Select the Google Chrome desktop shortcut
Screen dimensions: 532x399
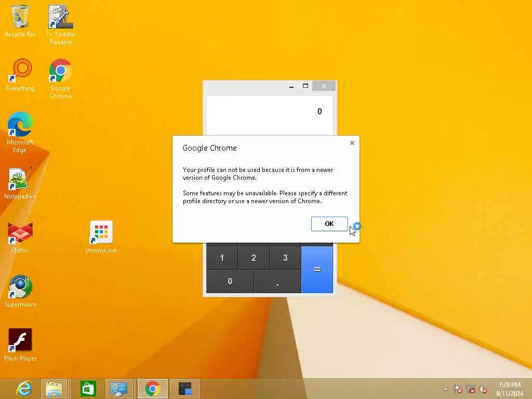click(x=60, y=79)
